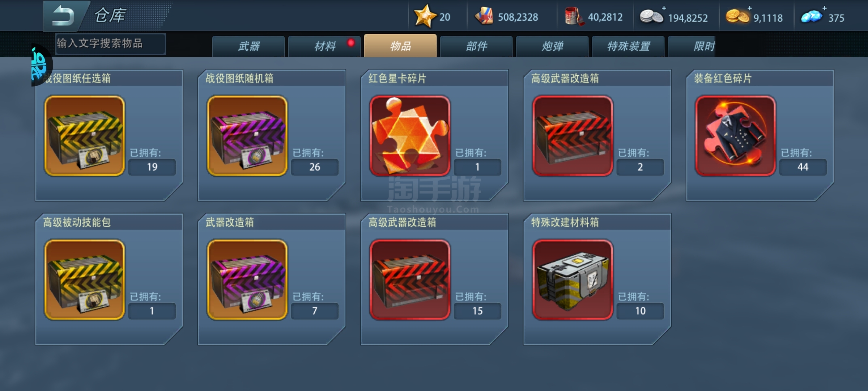Viewport: 868px width, 391px height.
Task: Tap the 红色星卡碎片 puzzle piece icon
Action: point(410,136)
